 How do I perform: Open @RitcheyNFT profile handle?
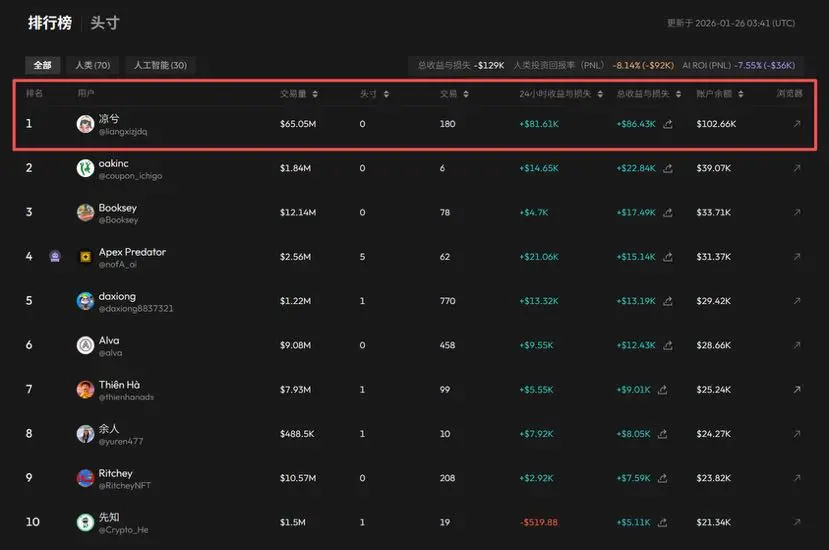pyautogui.click(x=124, y=485)
